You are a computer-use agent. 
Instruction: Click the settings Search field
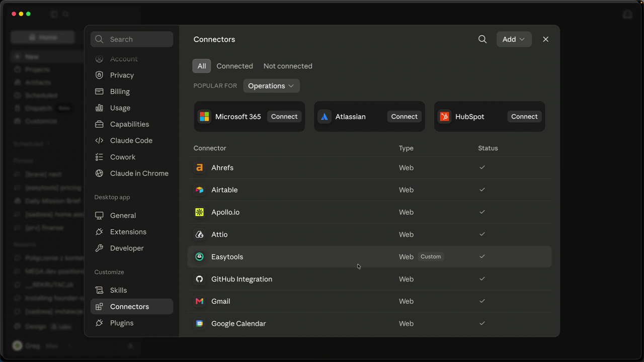132,39
